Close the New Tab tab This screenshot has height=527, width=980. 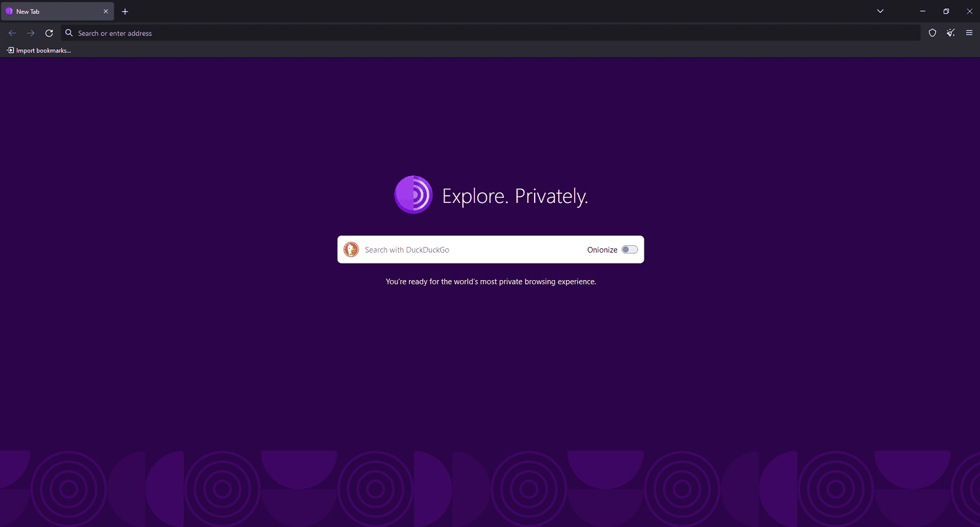[x=106, y=11]
